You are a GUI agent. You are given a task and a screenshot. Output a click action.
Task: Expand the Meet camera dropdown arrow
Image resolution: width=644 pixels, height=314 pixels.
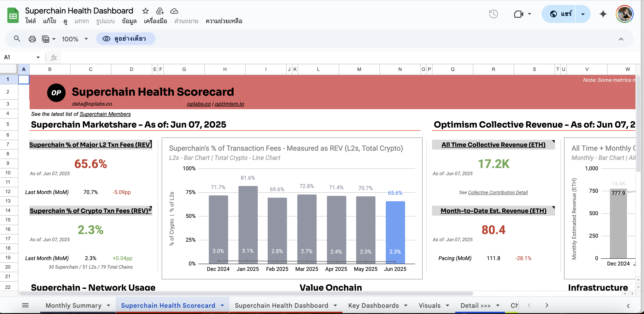click(529, 14)
